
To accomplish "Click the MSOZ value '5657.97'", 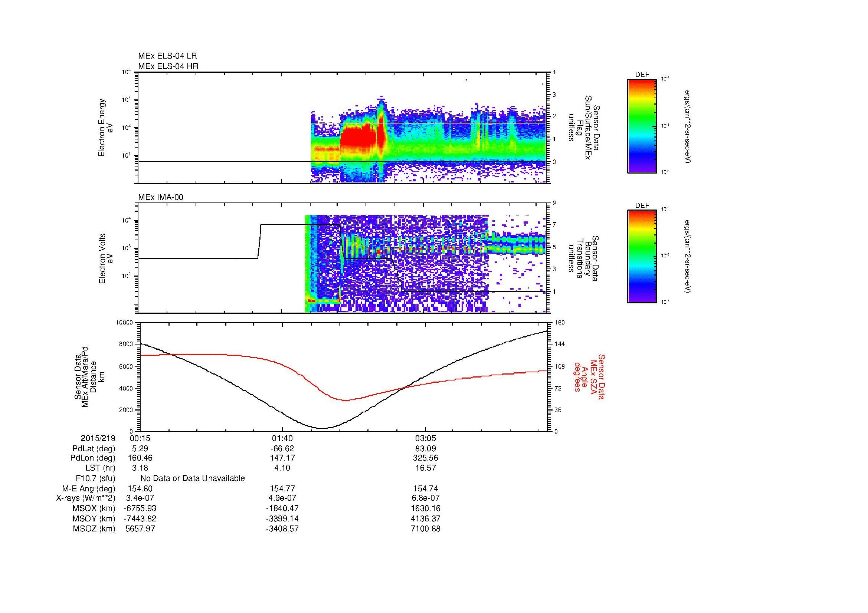I will (140, 529).
